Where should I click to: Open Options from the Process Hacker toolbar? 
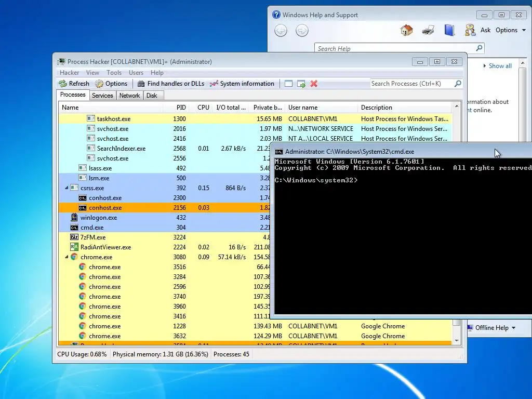click(x=111, y=84)
